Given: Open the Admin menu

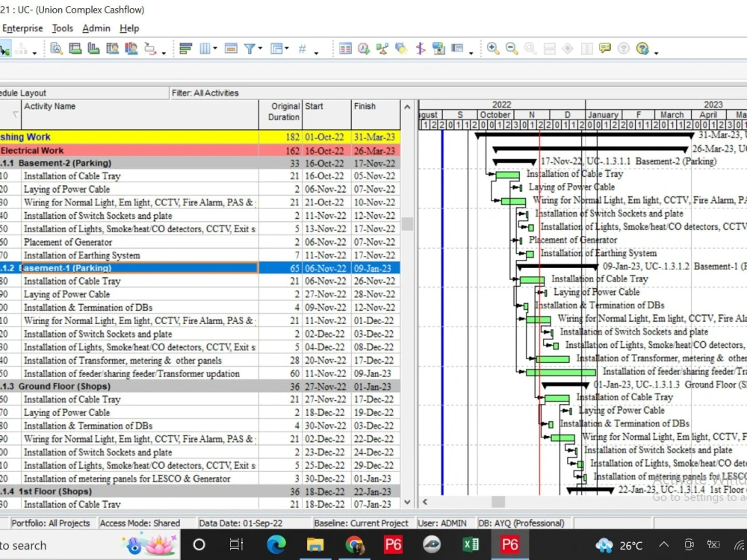Looking at the screenshot, I should point(96,28).
